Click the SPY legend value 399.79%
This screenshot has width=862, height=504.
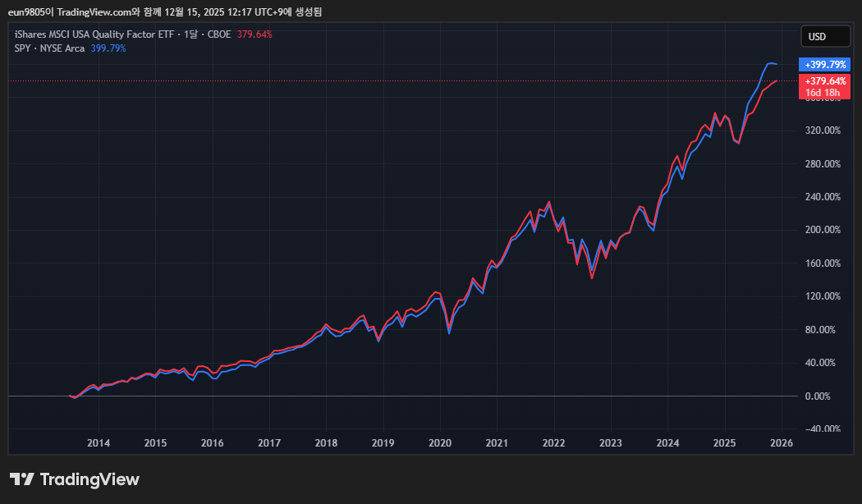108,48
